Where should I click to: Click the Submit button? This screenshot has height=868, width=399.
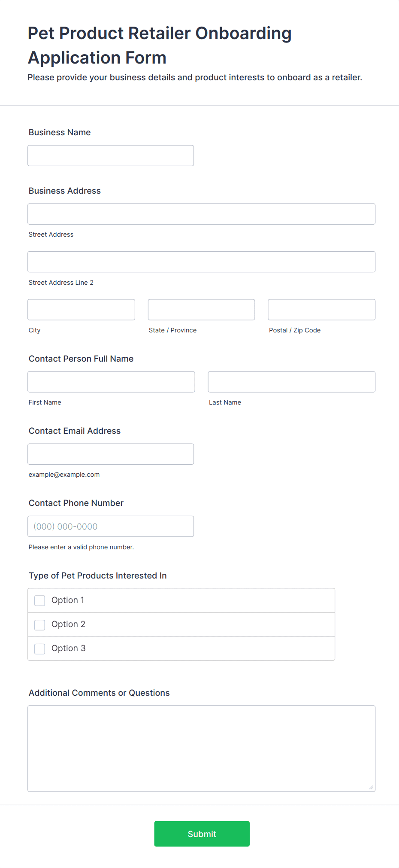click(202, 834)
